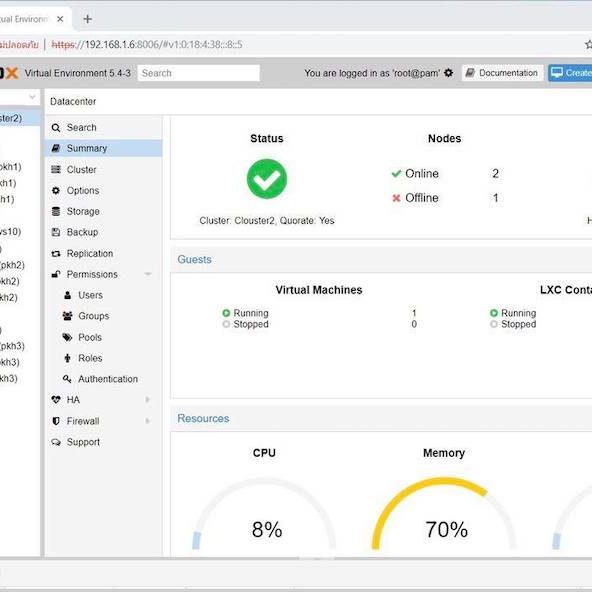Click the Permissions unlock icon
Viewport: 592px width, 592px height.
tap(56, 274)
